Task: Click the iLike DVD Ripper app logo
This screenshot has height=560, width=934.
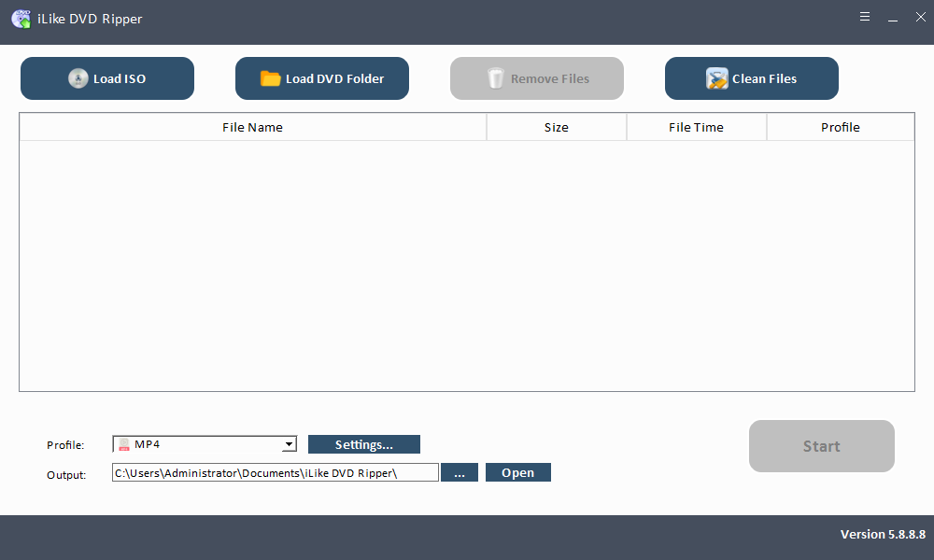Action: [21, 19]
